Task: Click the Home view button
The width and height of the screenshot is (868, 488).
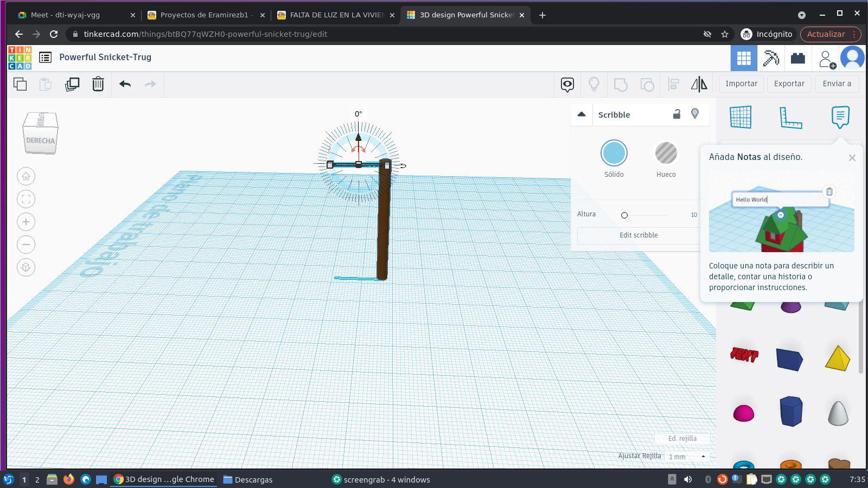Action: [26, 176]
